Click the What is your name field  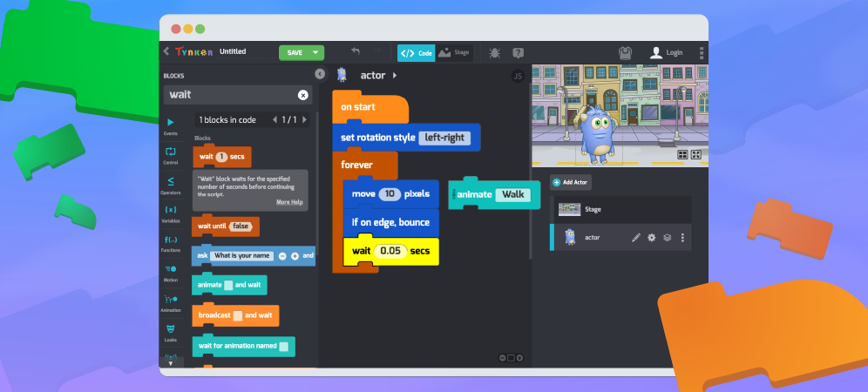click(242, 256)
